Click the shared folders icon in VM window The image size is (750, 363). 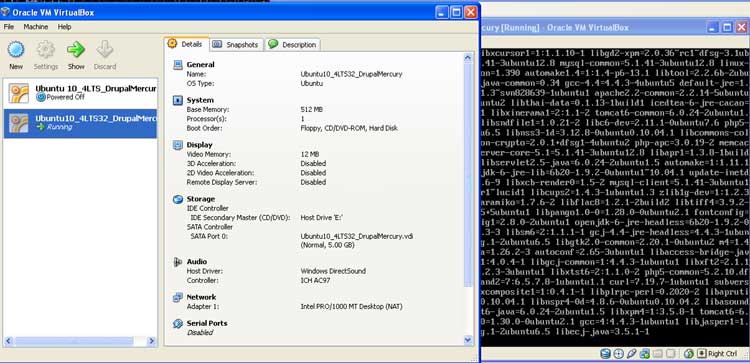[x=658, y=354]
